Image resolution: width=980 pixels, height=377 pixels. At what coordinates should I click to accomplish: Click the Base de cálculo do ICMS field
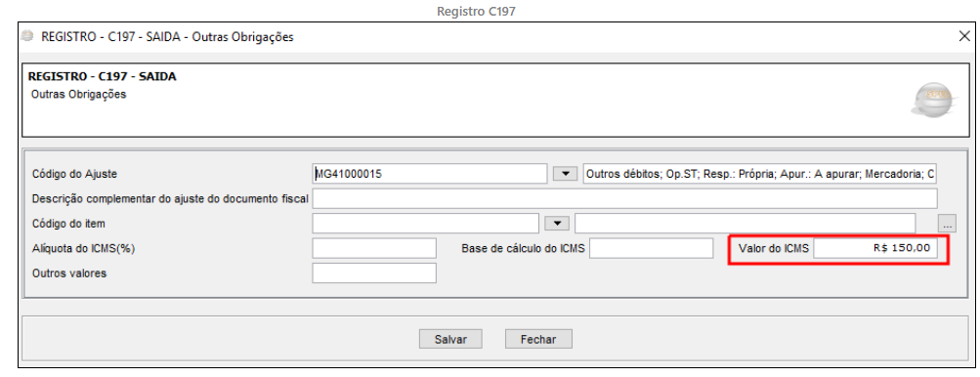[652, 248]
